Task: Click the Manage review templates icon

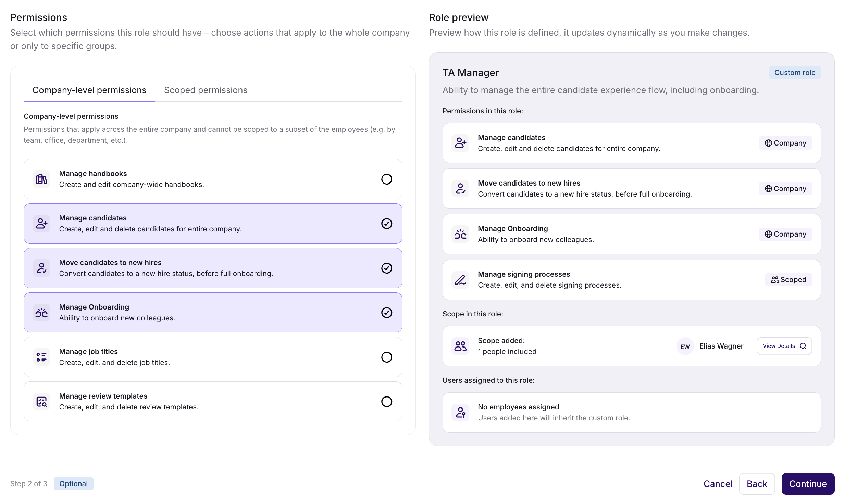Action: [x=41, y=402]
